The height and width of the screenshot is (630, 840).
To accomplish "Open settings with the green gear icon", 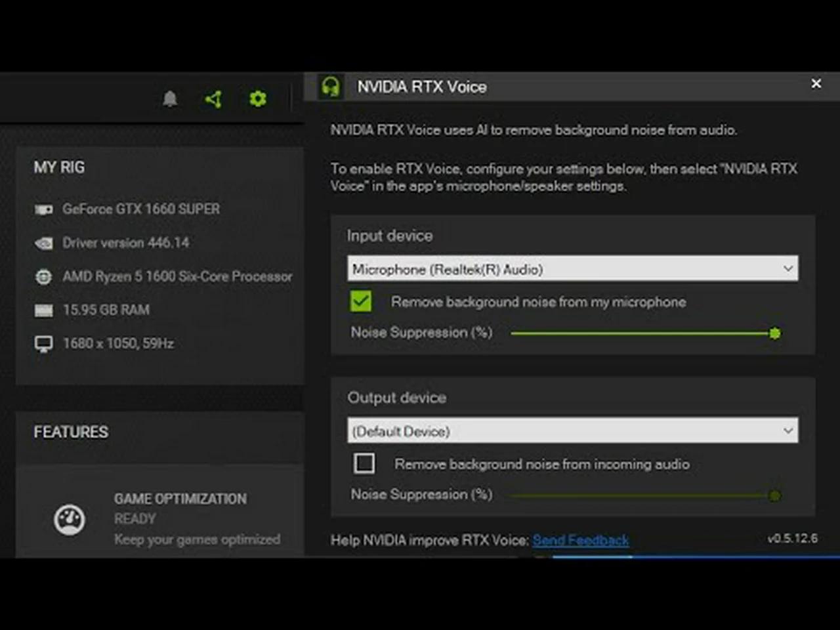I will tap(258, 99).
